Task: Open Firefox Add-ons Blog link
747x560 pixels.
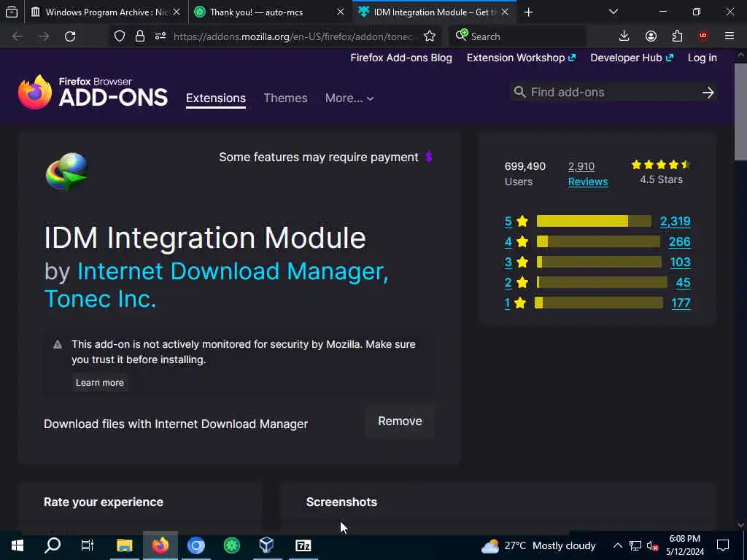Action: pos(401,58)
